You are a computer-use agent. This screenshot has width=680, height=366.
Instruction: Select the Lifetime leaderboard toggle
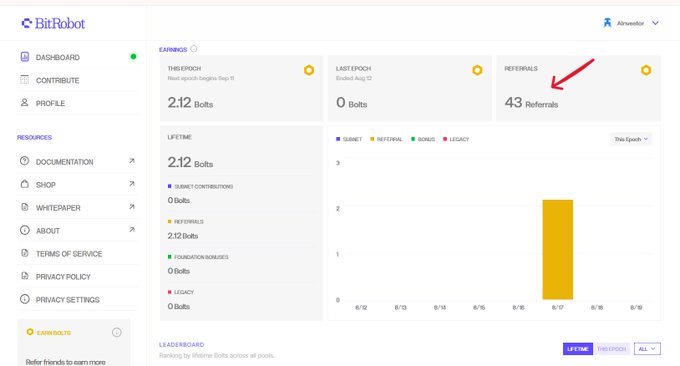[x=578, y=349]
